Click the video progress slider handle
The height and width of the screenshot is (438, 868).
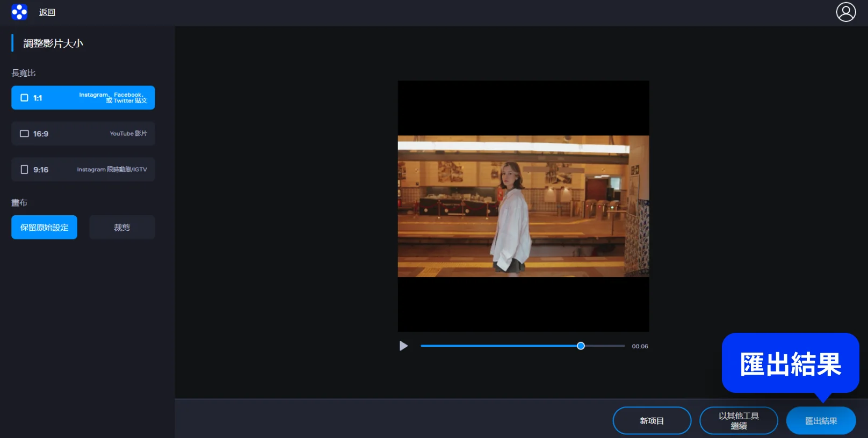[581, 346]
